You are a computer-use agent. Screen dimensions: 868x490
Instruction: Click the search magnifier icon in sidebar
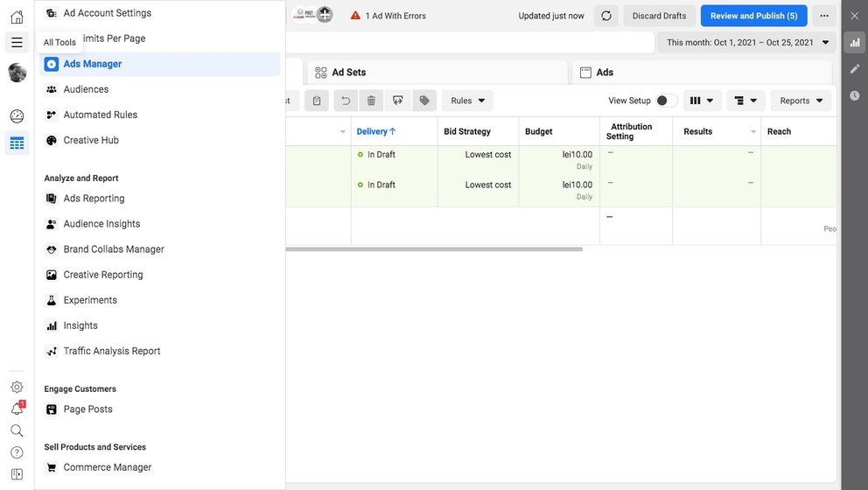tap(17, 430)
